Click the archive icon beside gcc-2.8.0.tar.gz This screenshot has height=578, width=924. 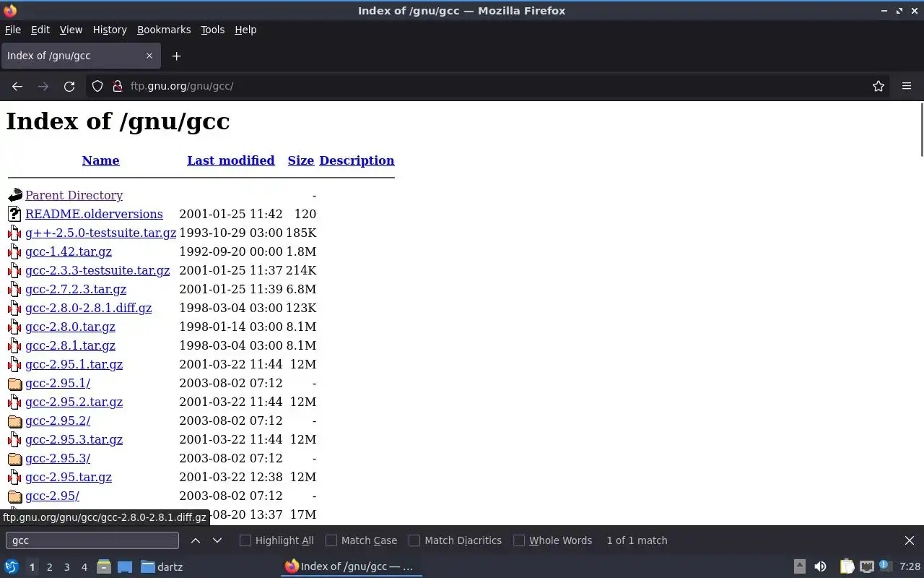coord(15,327)
